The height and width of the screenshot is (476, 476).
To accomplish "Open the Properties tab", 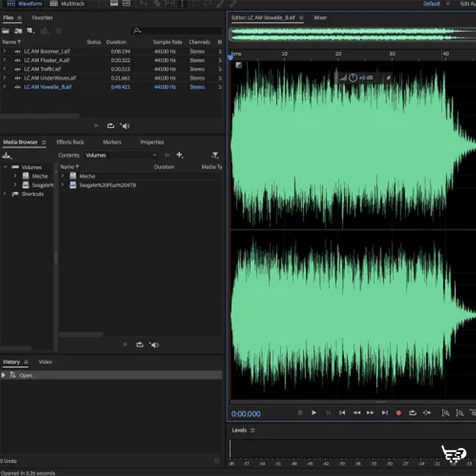I will point(152,142).
